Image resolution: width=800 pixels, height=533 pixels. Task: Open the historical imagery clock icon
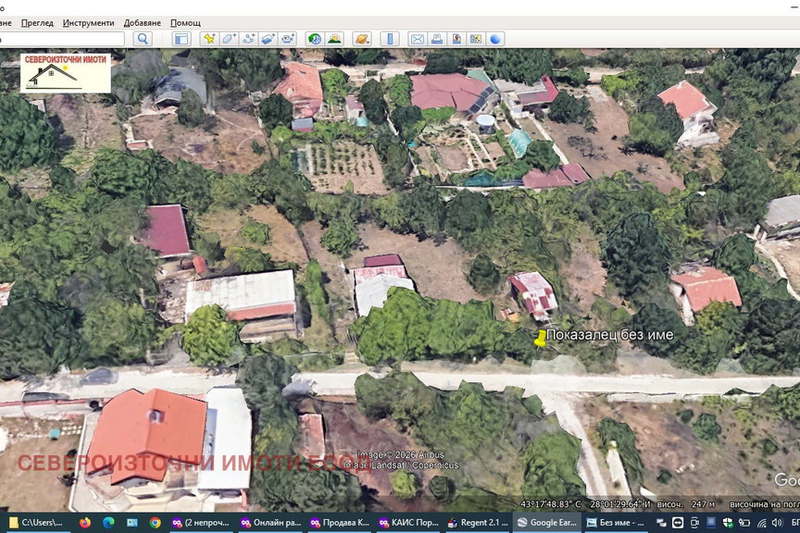(x=315, y=39)
